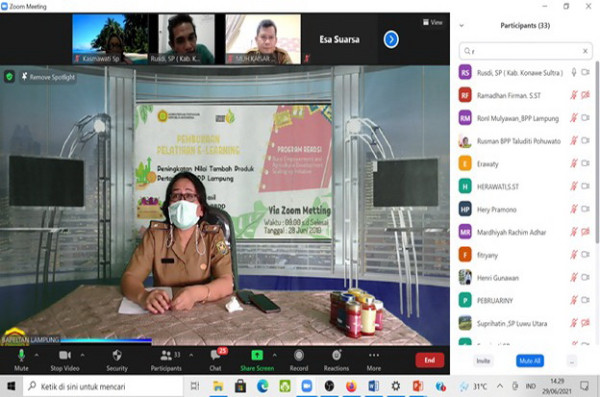Click Remove Spotlight on the video
600x397 pixels.
[48, 77]
